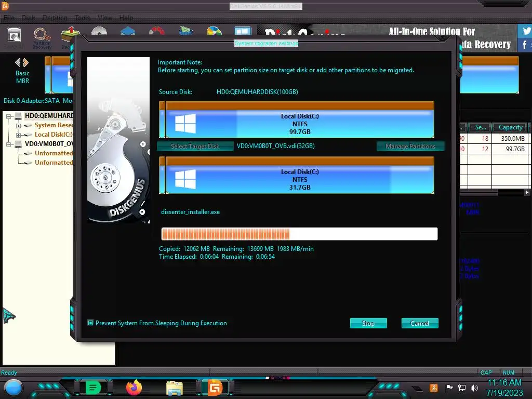Select target Local Disk(C:) 31.7GB partition bar

pos(300,175)
